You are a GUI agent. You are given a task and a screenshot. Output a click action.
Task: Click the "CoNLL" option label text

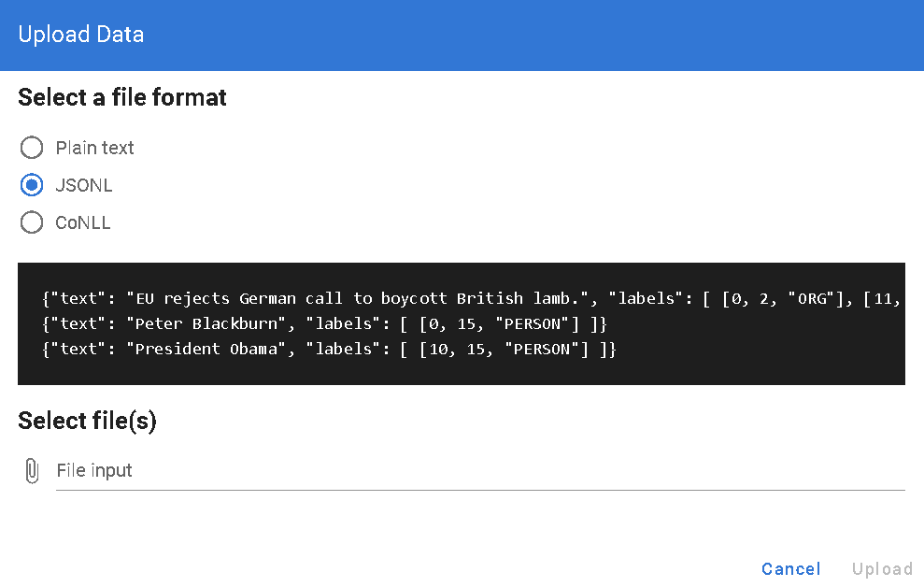tap(83, 222)
